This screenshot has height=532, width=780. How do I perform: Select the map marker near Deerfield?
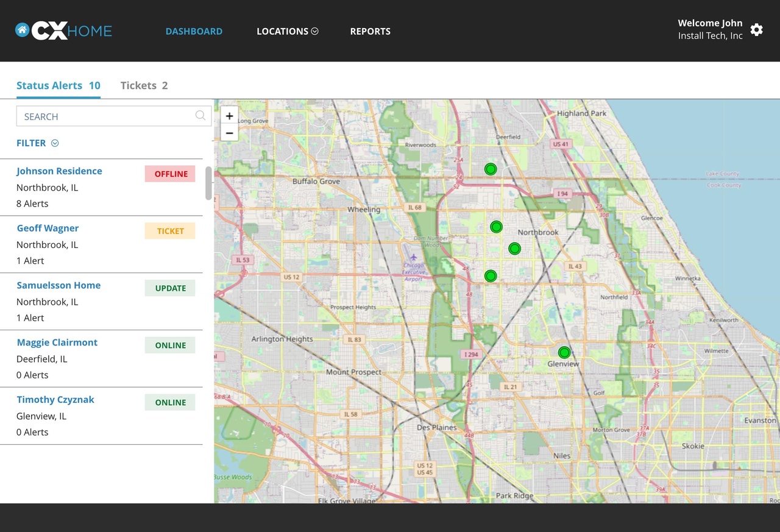coord(491,169)
